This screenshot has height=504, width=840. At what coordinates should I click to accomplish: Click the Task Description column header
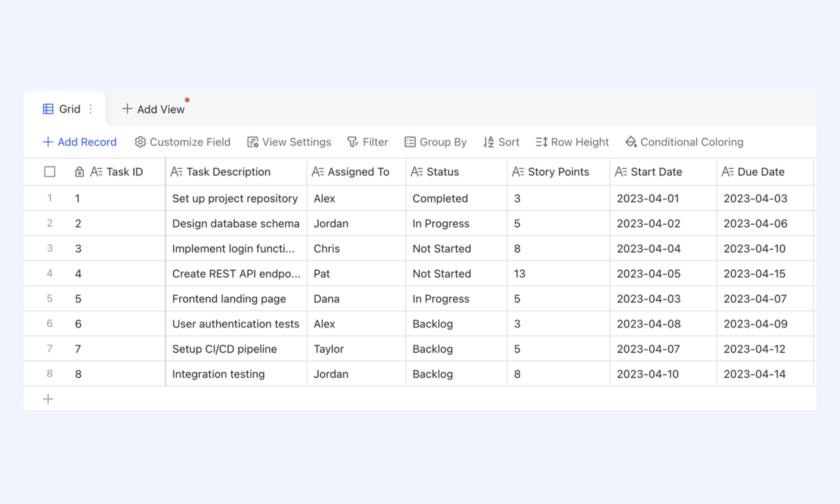tap(236, 172)
